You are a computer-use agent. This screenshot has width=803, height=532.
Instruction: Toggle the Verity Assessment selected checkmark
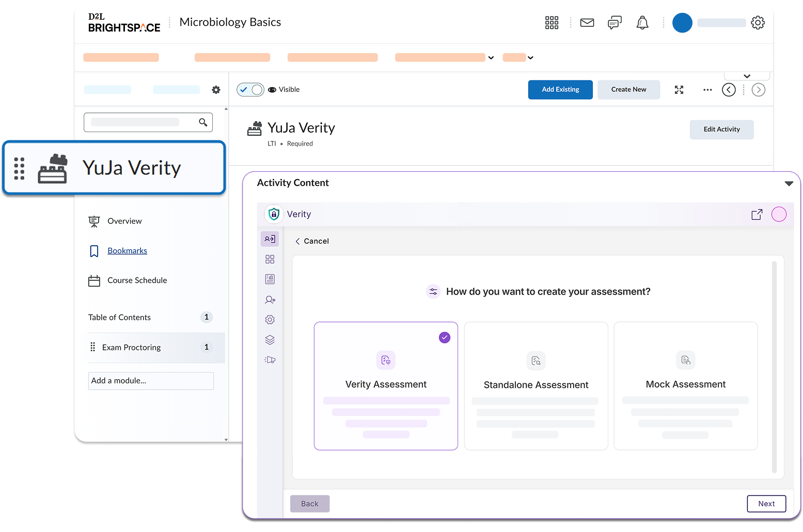pyautogui.click(x=445, y=337)
